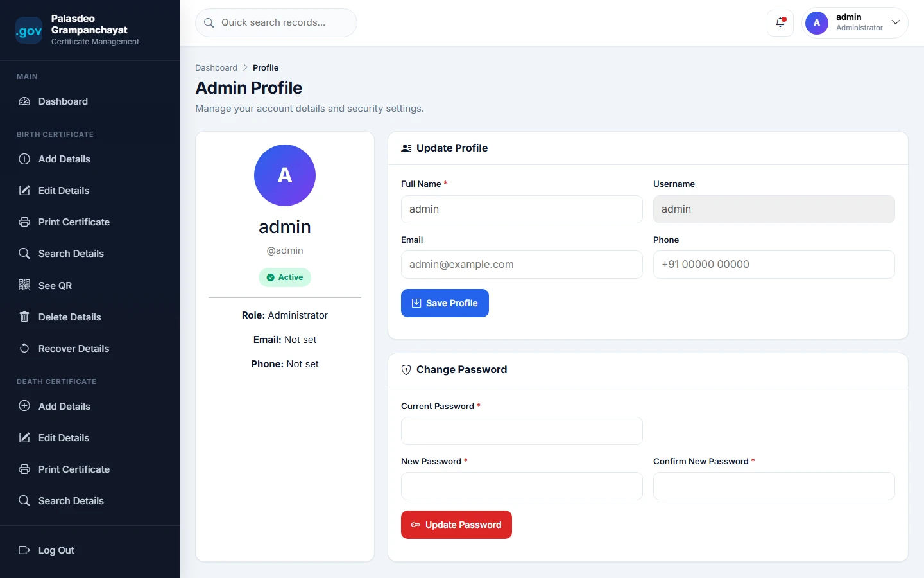The image size is (924, 578).
Task: Click Log Out in the sidebar
Action: [90, 550]
